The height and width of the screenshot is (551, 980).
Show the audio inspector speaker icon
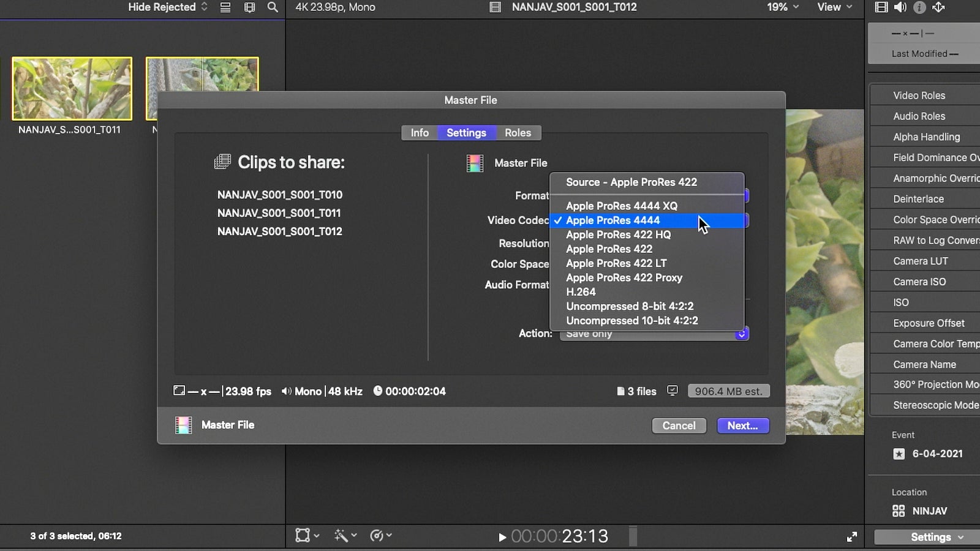(x=900, y=7)
